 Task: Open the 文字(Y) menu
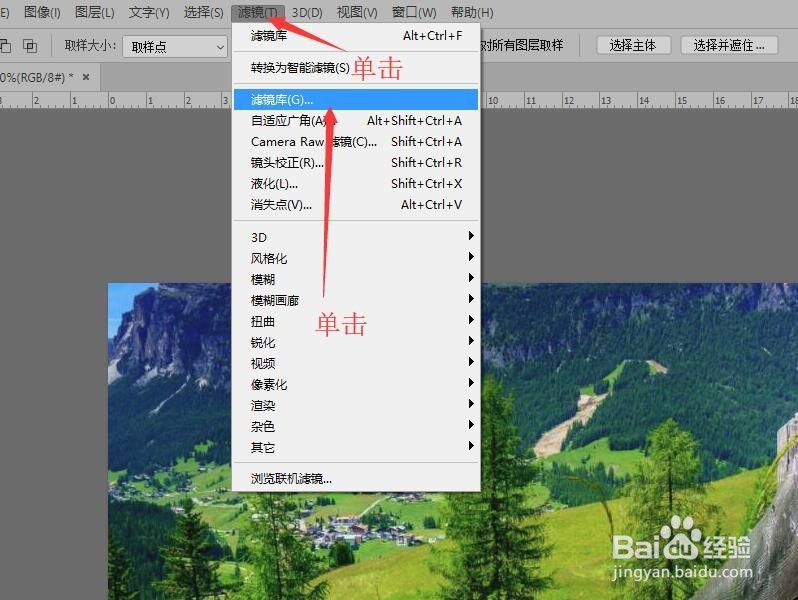tap(149, 12)
